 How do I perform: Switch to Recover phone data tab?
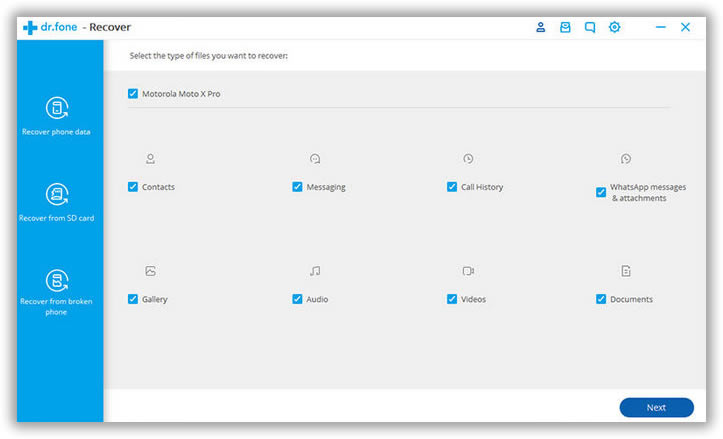pos(57,116)
